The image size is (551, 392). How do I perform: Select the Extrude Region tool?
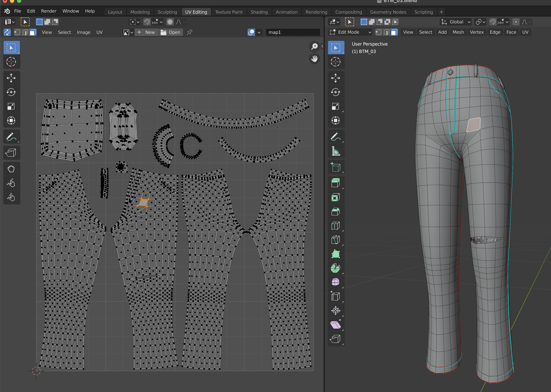(336, 183)
